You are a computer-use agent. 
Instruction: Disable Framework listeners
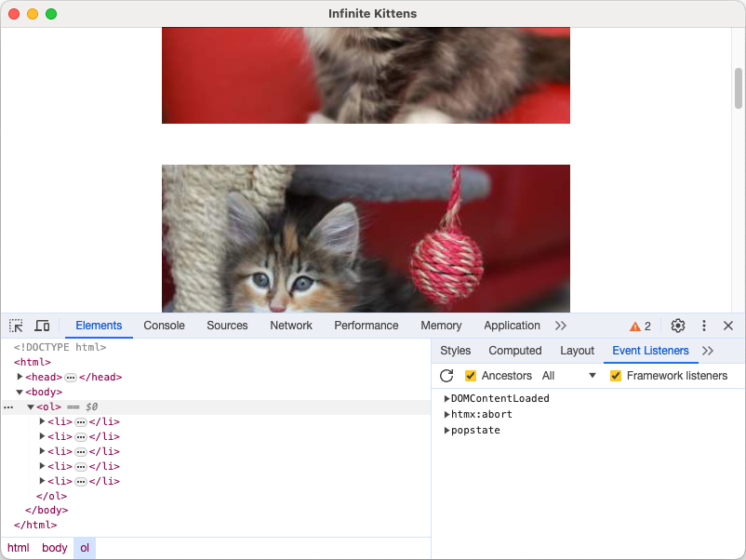615,375
